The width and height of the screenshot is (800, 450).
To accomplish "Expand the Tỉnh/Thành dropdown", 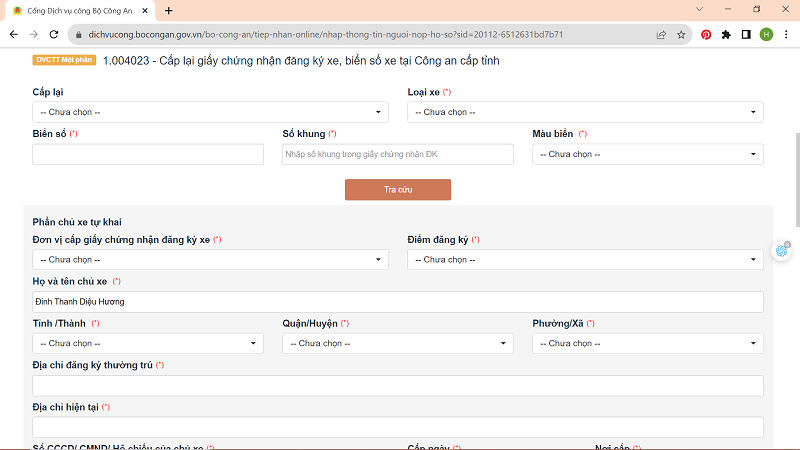I will tap(148, 343).
